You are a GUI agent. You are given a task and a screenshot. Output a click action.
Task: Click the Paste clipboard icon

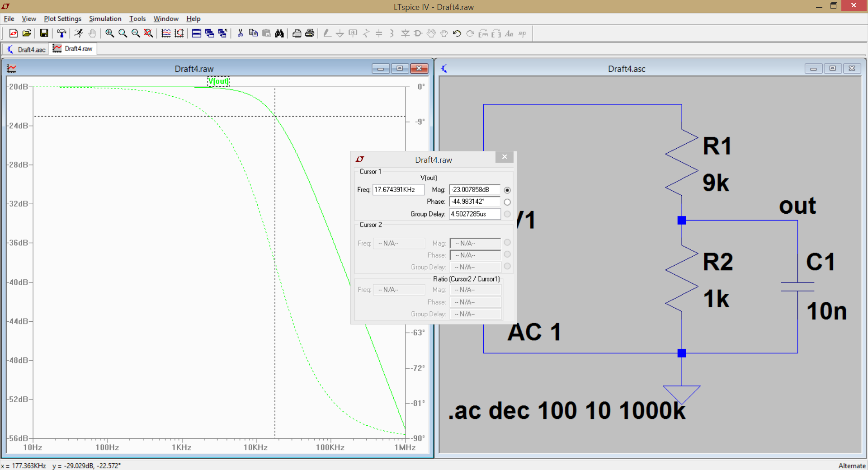tap(266, 33)
